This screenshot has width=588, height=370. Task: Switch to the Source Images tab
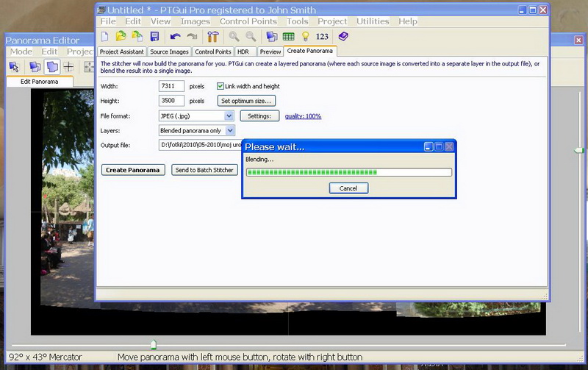(x=169, y=51)
